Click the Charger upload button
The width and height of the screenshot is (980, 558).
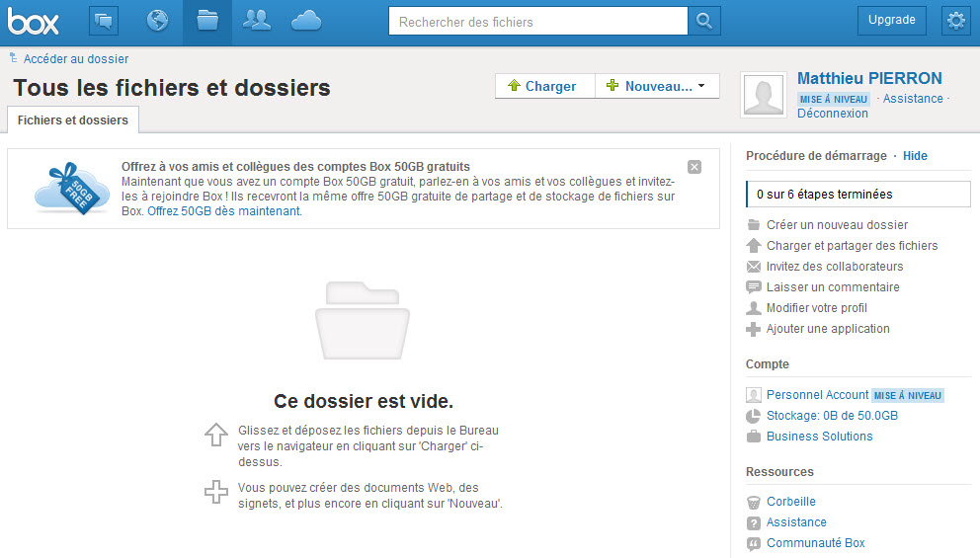coord(545,86)
